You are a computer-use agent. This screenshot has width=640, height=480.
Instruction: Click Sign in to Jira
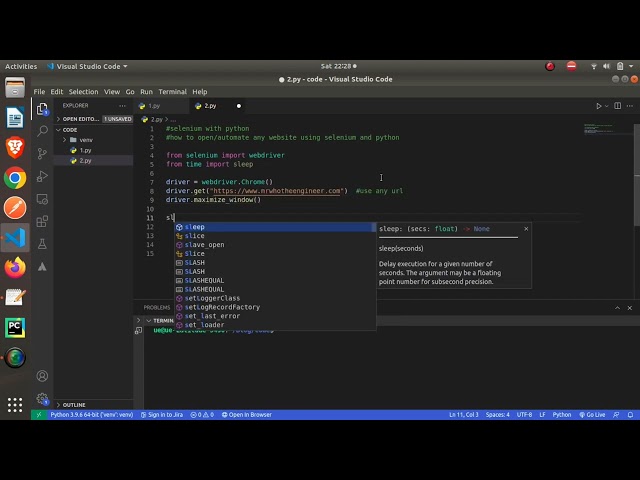click(162, 415)
